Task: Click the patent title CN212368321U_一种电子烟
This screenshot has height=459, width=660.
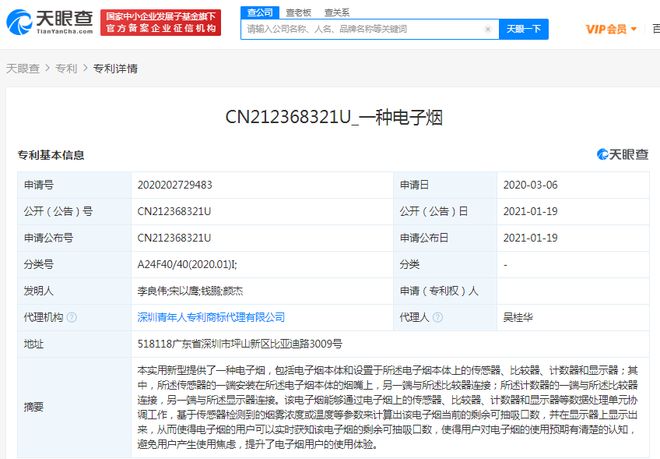Action: (330, 119)
